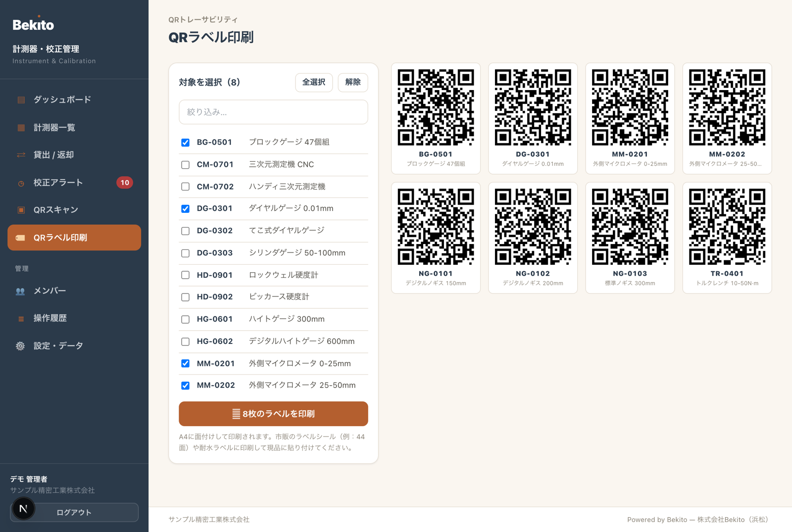The width and height of the screenshot is (792, 532).
Task: Click the text シリンダゲージ 50-100mm
Action: pyautogui.click(x=297, y=253)
